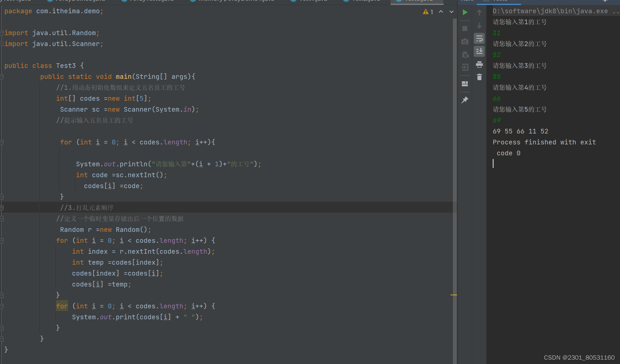
Task: Click console output '69 55 66 11 52'
Action: point(520,131)
